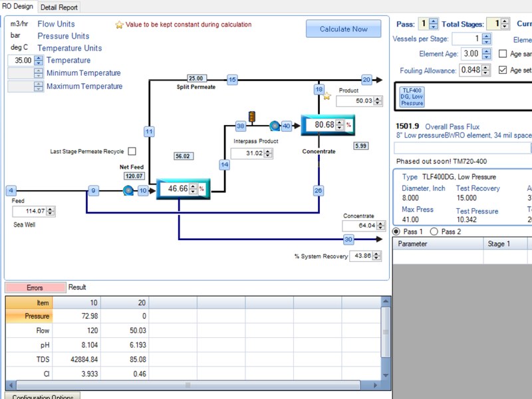
Task: Click stream node 11 on split permeate line
Action: (x=149, y=132)
